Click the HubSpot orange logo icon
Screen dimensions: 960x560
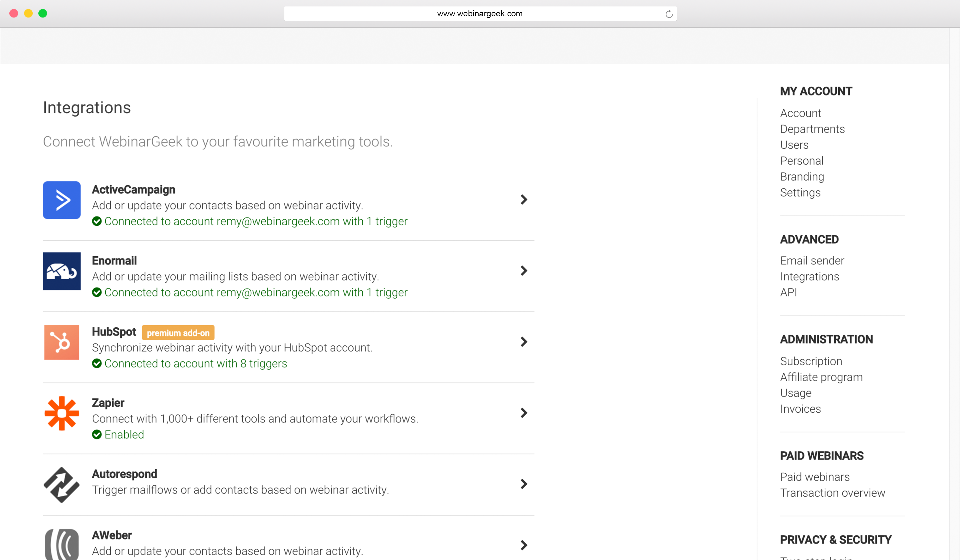coord(61,342)
